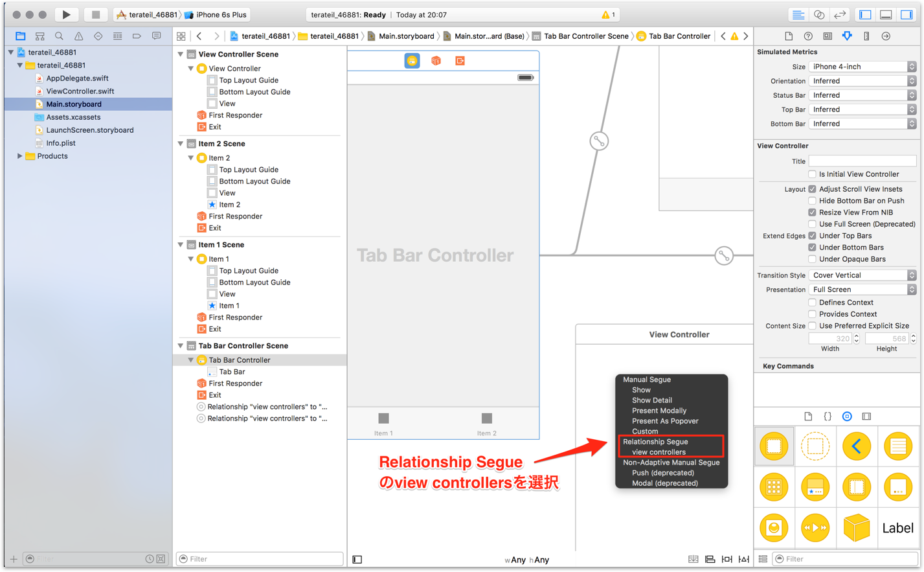The width and height of the screenshot is (924, 572).
Task: Show the Object library
Action: [847, 417]
